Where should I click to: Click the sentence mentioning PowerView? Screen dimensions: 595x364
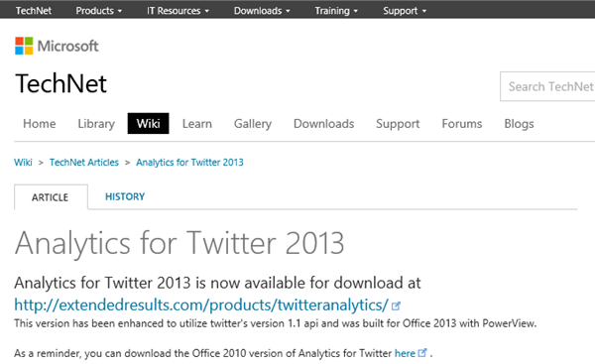[x=276, y=323]
